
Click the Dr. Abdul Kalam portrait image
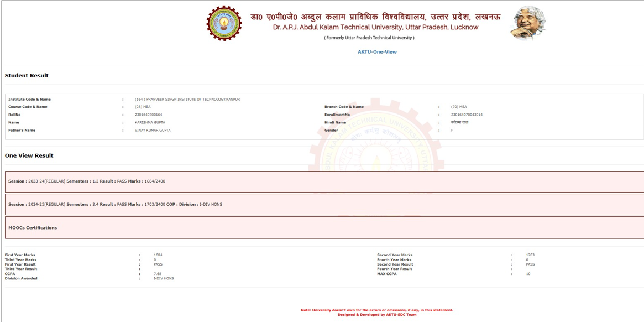tap(527, 23)
